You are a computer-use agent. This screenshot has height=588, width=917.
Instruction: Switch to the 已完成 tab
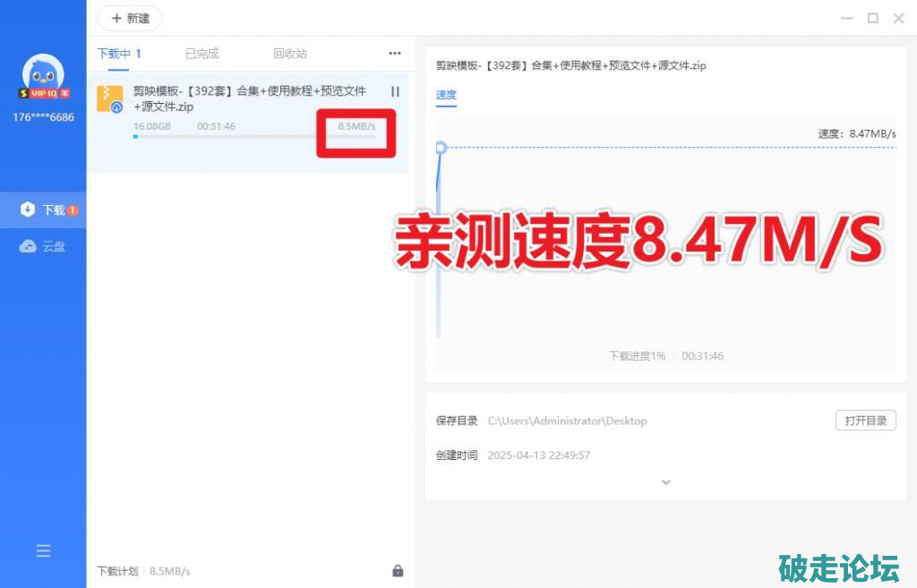201,54
